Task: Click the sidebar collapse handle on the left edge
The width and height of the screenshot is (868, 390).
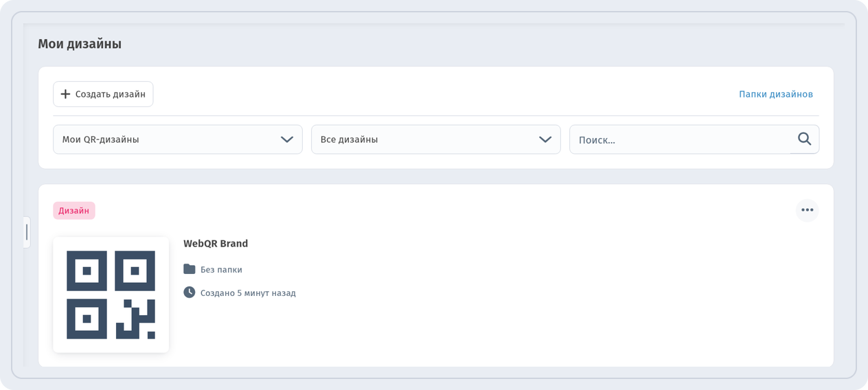Action: point(27,232)
